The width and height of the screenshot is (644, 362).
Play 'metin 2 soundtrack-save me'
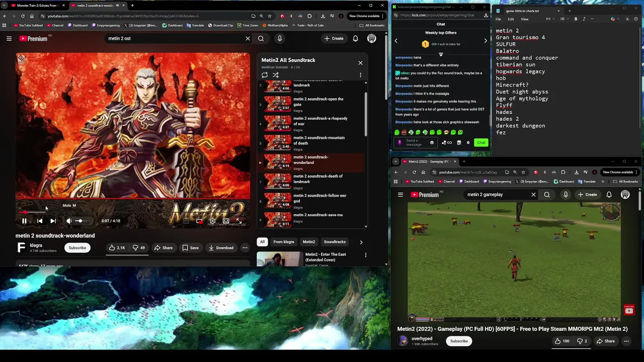click(310, 219)
